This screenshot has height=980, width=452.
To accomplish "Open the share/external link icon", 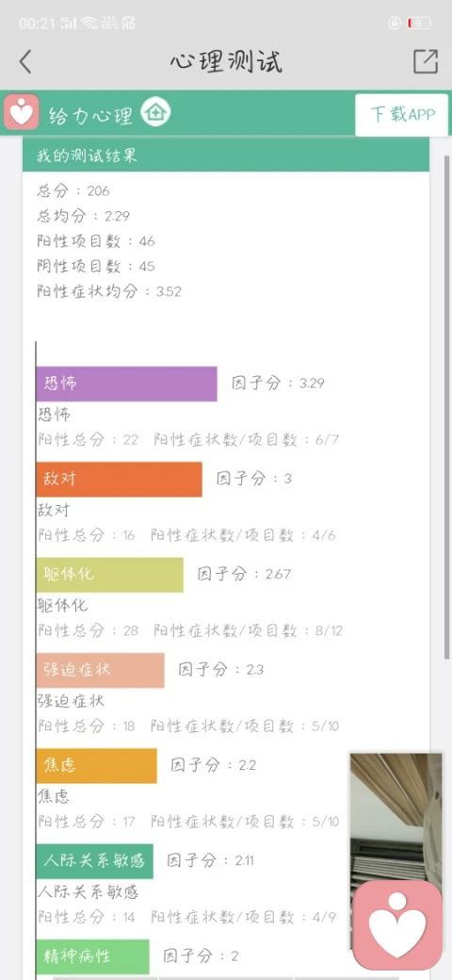I will (426, 62).
